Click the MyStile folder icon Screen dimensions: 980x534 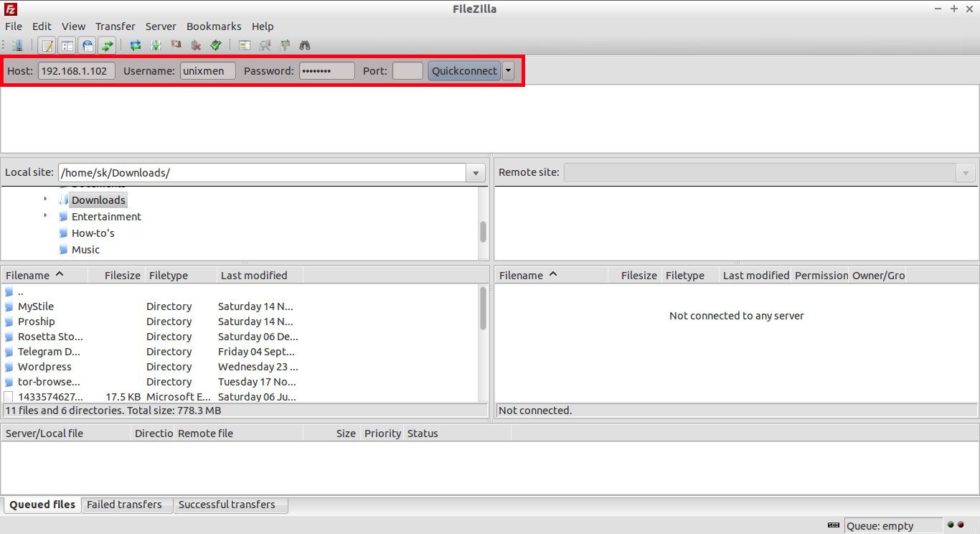[x=9, y=306]
